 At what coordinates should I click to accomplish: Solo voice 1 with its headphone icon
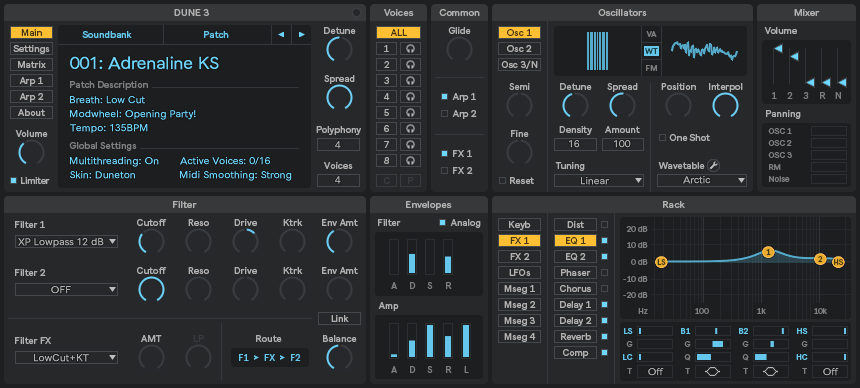[410, 49]
